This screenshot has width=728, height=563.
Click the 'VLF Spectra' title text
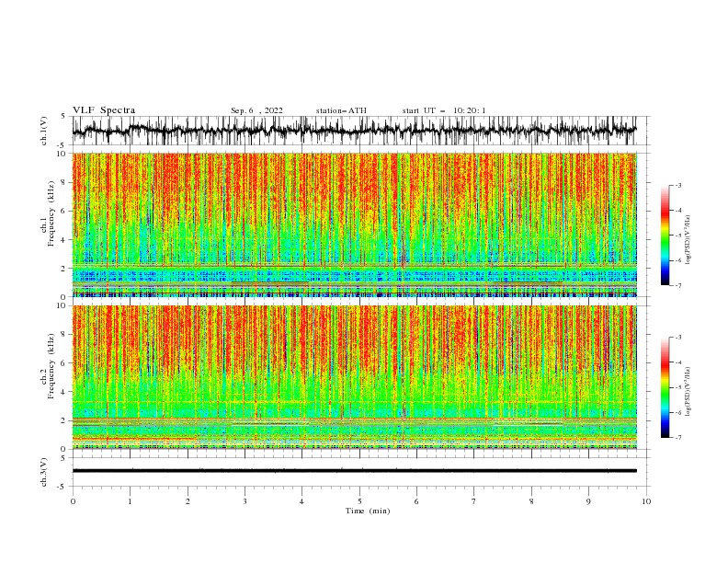click(x=104, y=110)
